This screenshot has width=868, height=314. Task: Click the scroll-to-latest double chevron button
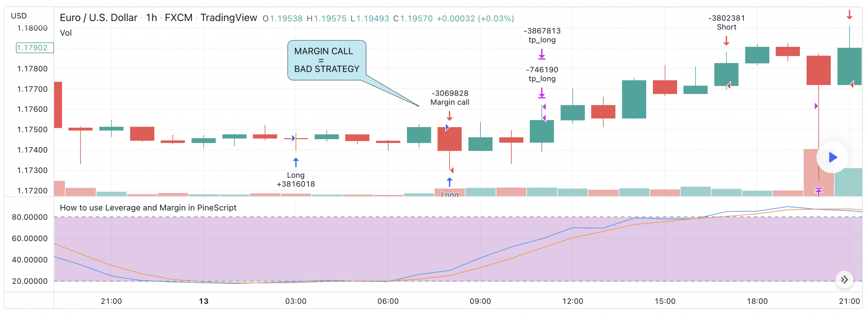(x=844, y=280)
